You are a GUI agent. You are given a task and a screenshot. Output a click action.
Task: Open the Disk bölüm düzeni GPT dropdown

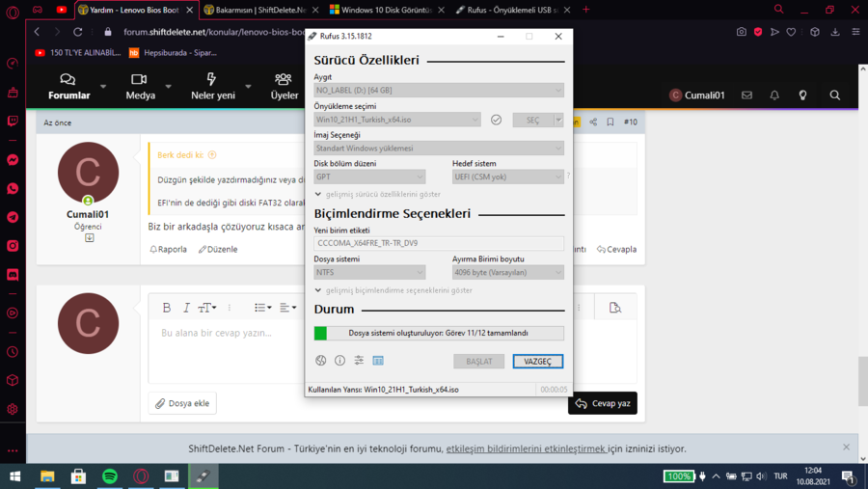point(369,177)
